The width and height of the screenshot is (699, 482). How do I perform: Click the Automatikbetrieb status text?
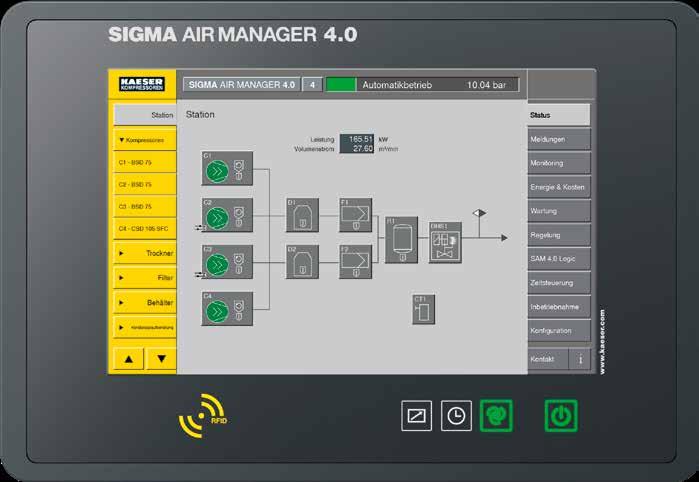(x=397, y=85)
